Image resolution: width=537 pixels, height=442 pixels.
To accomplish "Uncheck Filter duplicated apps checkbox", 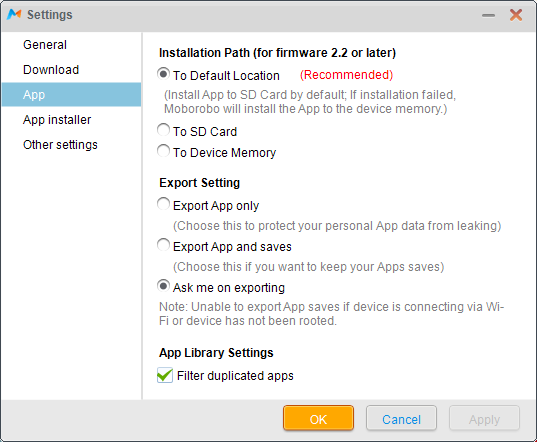I will point(165,375).
